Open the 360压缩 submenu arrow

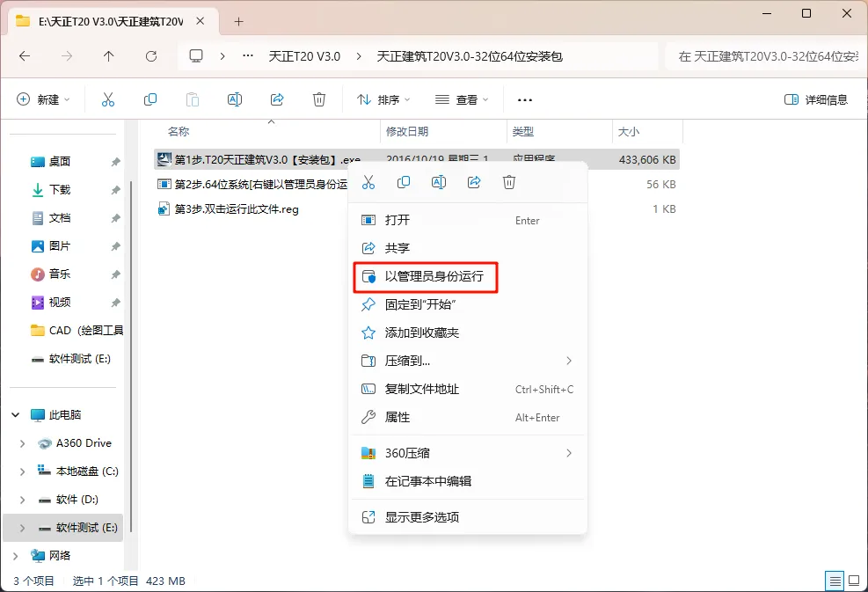568,453
